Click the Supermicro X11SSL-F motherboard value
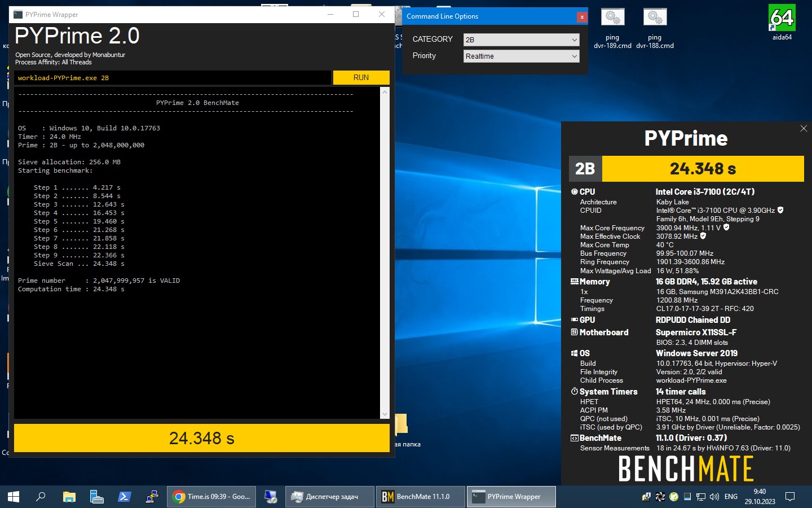The height and width of the screenshot is (508, 812). point(696,332)
